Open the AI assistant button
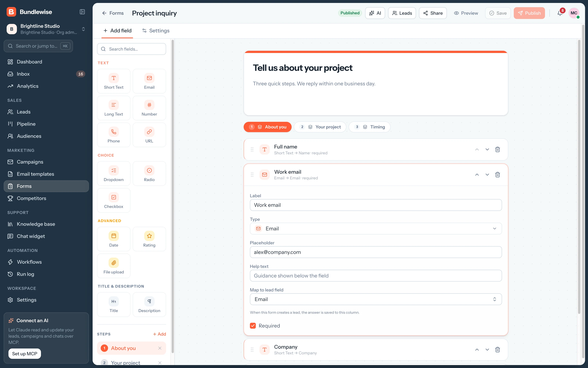This screenshot has width=588, height=368. [375, 13]
